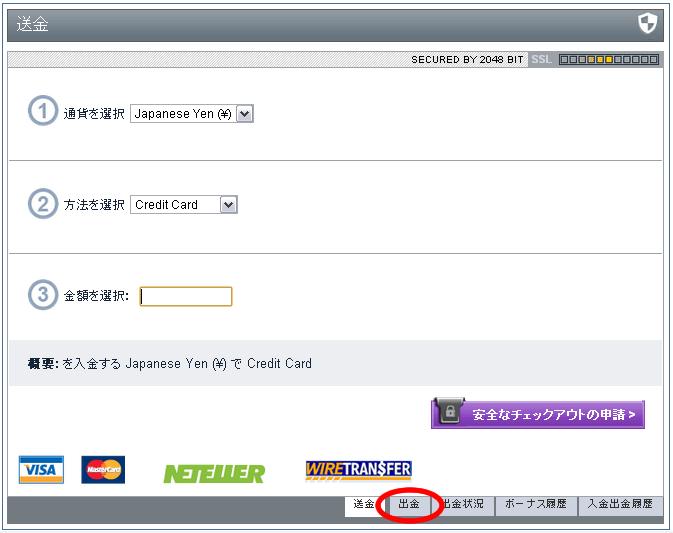Switch to the 送金 tab
Screen dimensions: 673x533
pos(363,505)
